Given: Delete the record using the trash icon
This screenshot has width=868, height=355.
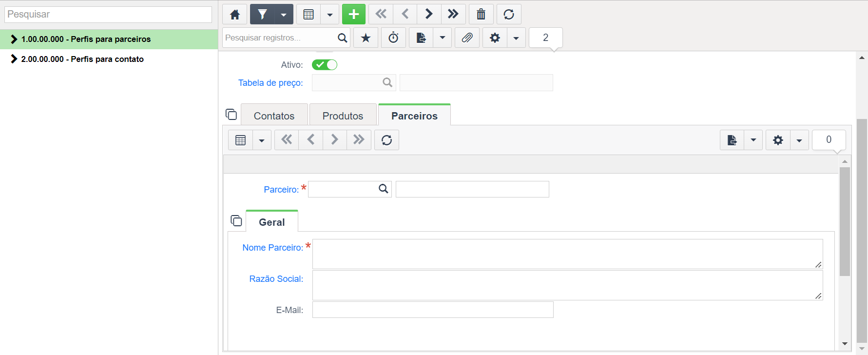Looking at the screenshot, I should [481, 14].
